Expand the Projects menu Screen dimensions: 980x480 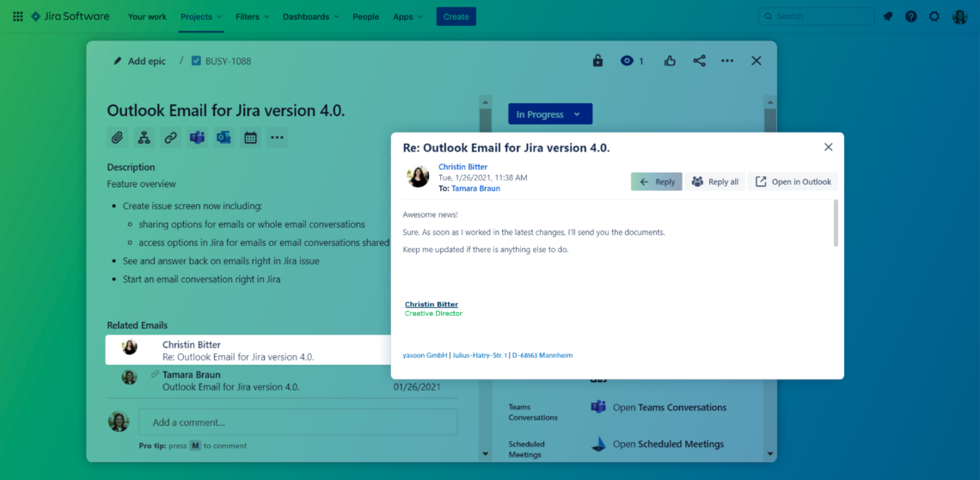pos(200,17)
